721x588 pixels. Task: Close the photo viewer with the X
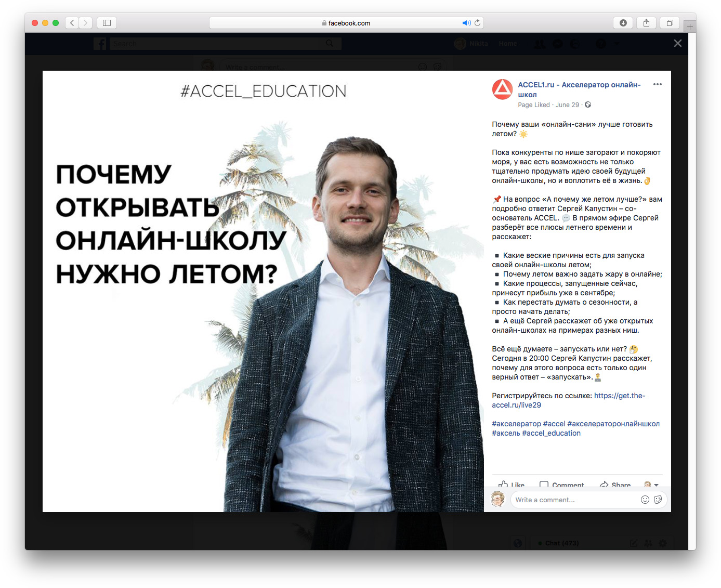[x=677, y=43]
